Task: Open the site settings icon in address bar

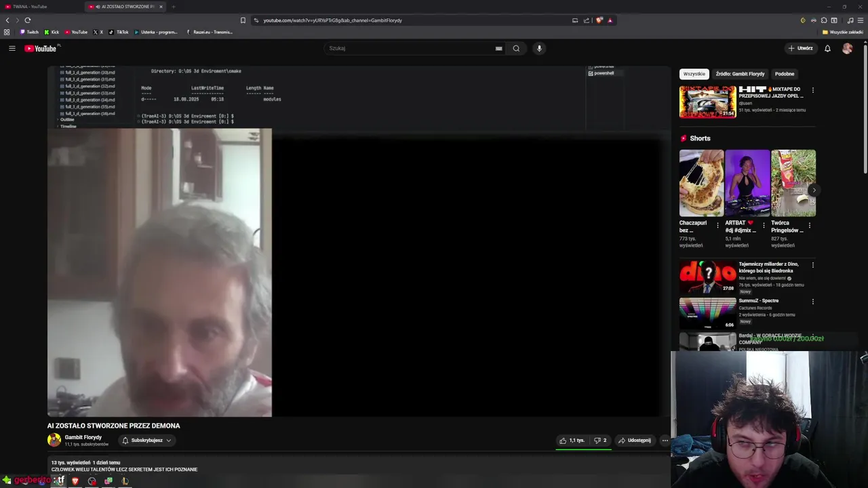Action: (256, 20)
